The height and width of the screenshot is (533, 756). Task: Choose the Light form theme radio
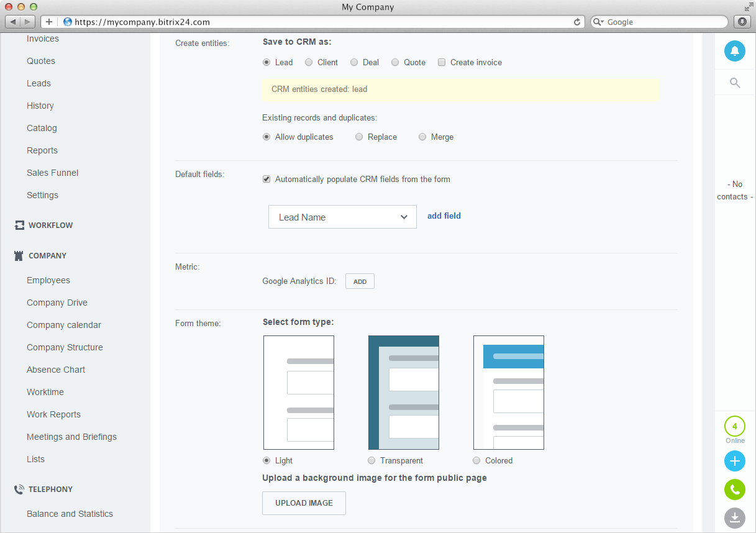266,460
